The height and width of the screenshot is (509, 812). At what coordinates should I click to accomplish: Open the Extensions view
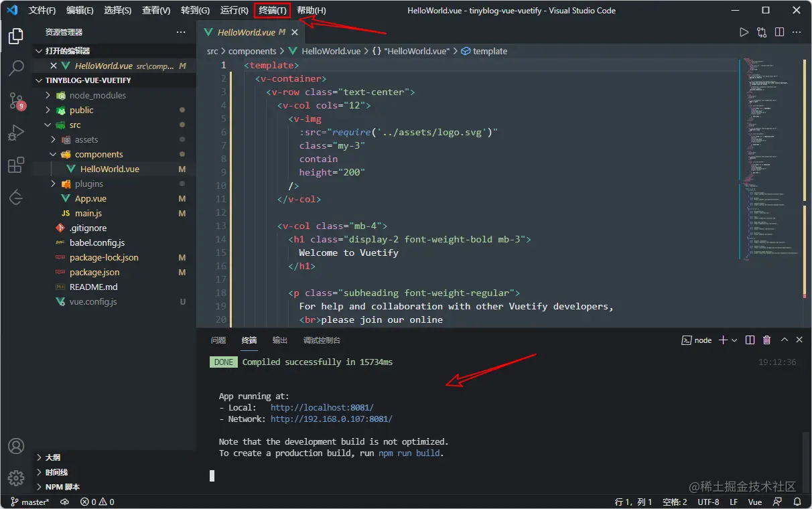pyautogui.click(x=16, y=165)
